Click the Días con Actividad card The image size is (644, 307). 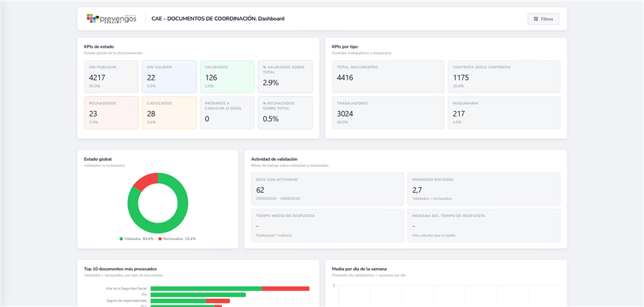pyautogui.click(x=327, y=189)
